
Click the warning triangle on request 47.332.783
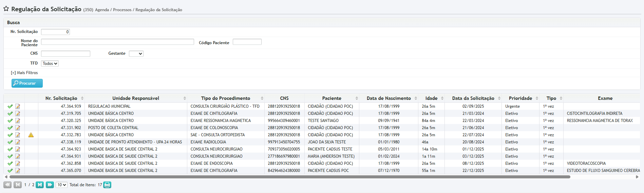point(31,135)
